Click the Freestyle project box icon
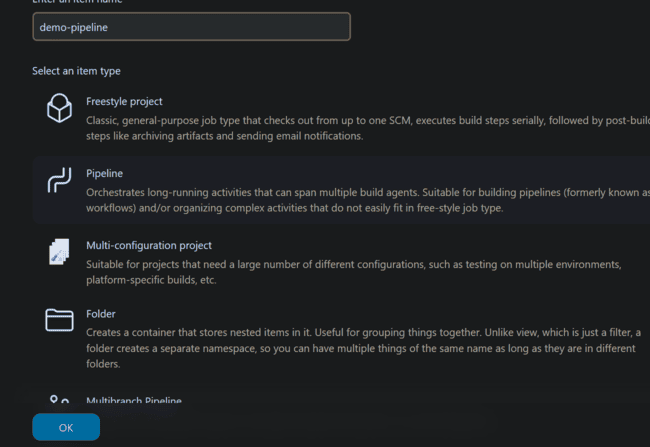Viewport: 650px width, 447px height. pos(60,108)
